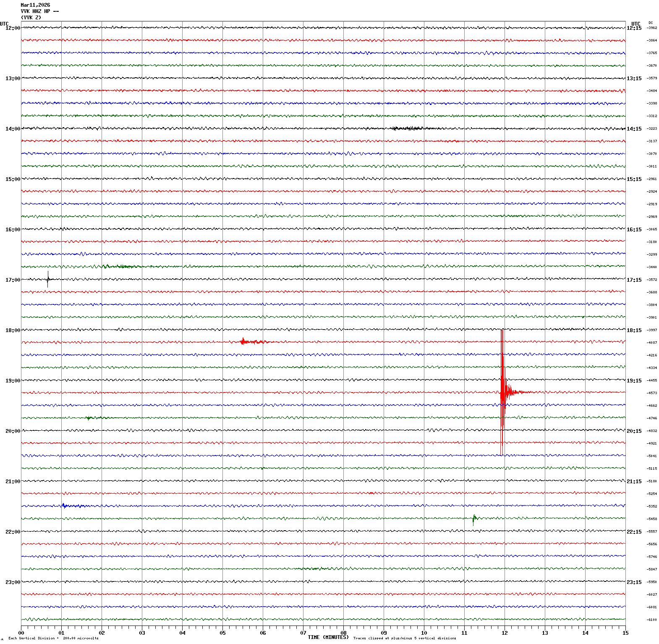
Task: Click the red signal burst after 18:00
Action: (252, 342)
